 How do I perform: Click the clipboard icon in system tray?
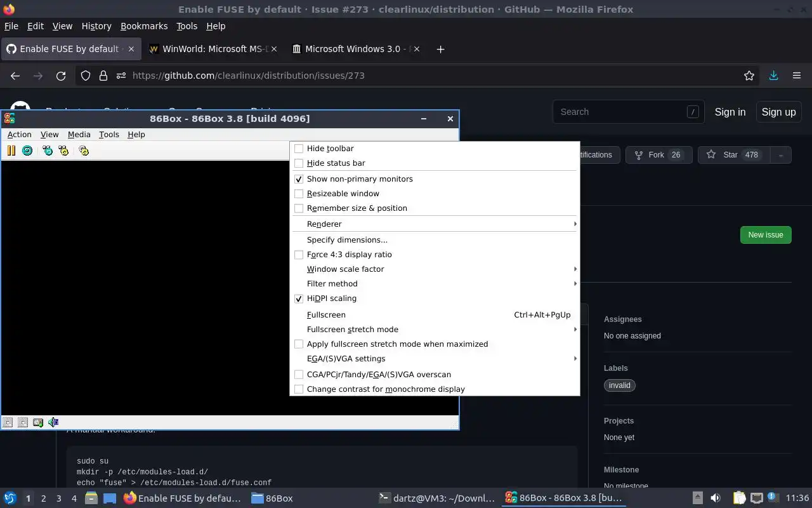[739, 498]
